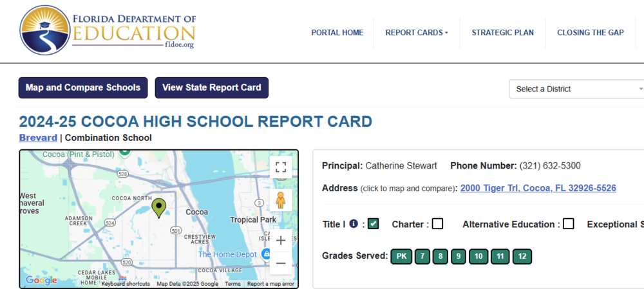Click the route 524 shield on map
The image size is (644, 289).
point(109,223)
